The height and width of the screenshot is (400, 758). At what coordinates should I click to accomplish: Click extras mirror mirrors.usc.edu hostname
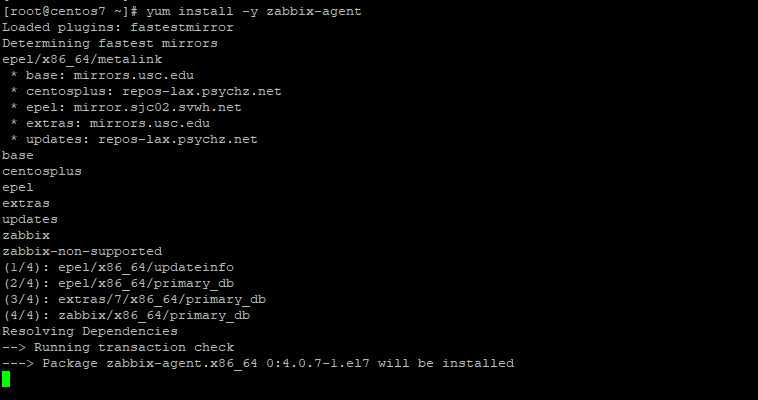(x=150, y=123)
